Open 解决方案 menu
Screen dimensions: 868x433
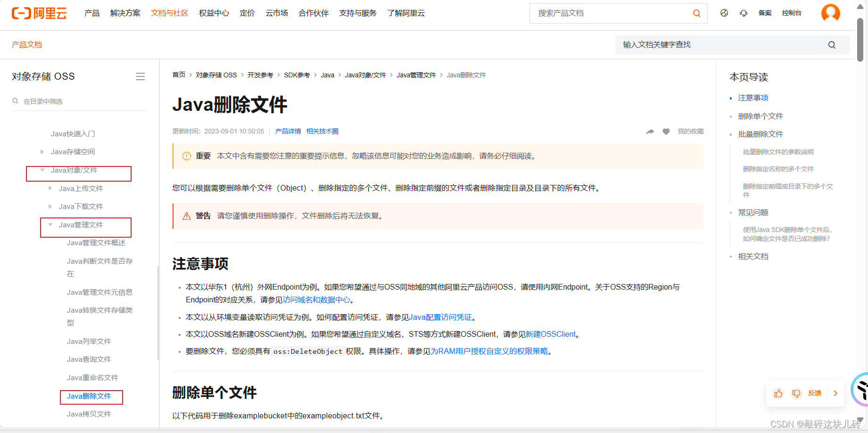click(125, 13)
